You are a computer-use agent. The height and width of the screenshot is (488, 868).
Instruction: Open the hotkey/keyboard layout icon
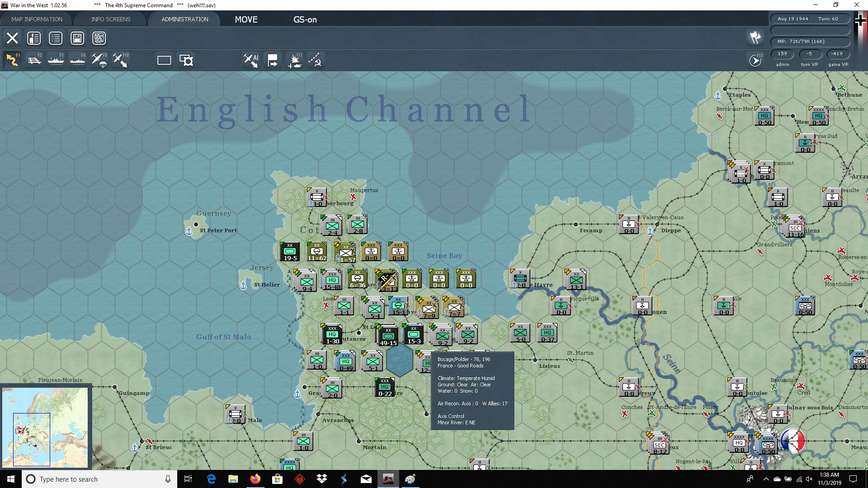pyautogui.click(x=99, y=38)
